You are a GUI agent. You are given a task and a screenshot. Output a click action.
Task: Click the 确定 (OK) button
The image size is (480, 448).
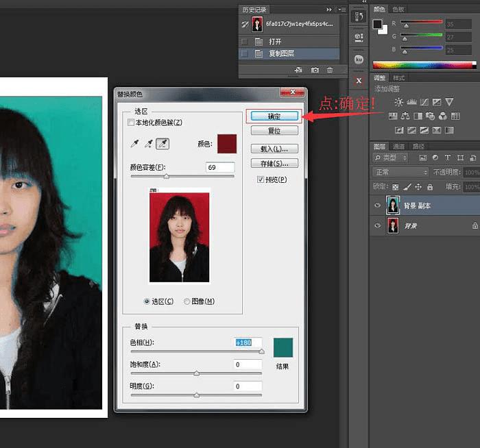pyautogui.click(x=274, y=115)
